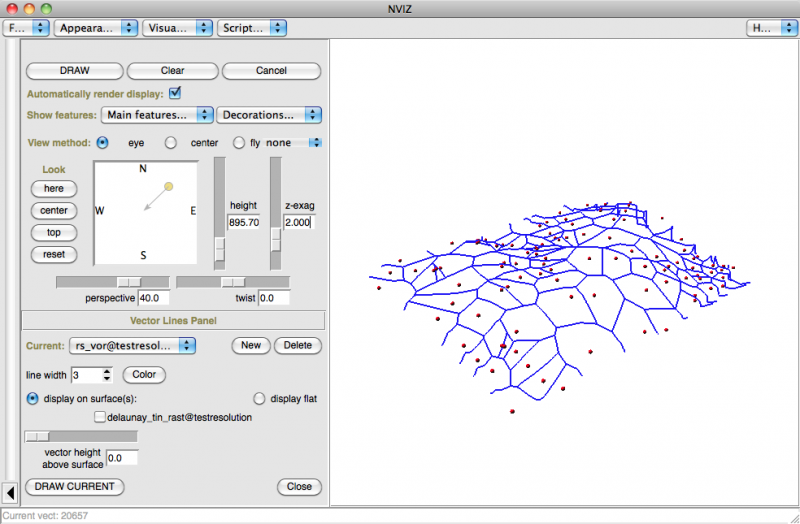Collapse the panel with the black arrow
This screenshot has width=800, height=524.
point(10,491)
